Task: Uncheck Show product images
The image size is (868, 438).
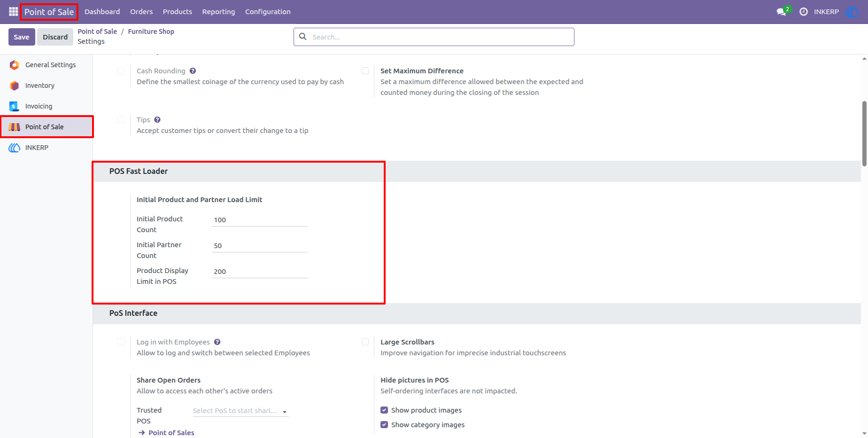Action: 384,410
